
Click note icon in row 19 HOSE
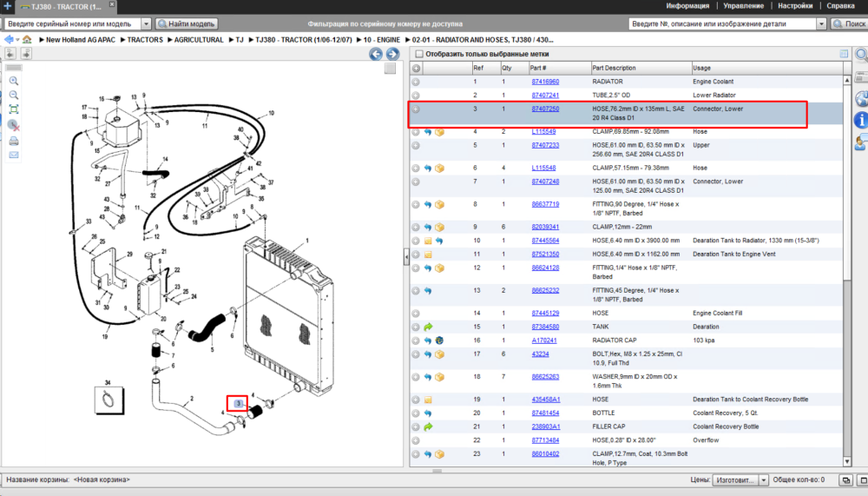click(x=428, y=400)
